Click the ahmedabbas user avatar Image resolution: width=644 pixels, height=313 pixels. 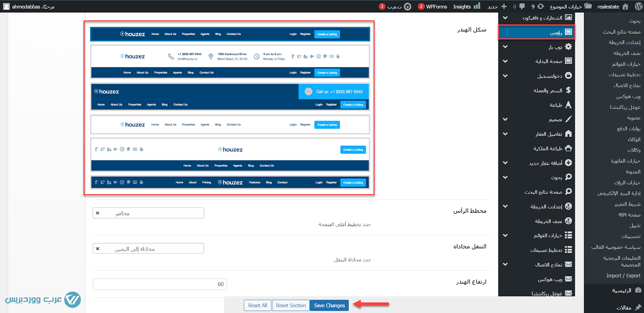pyautogui.click(x=6, y=6)
